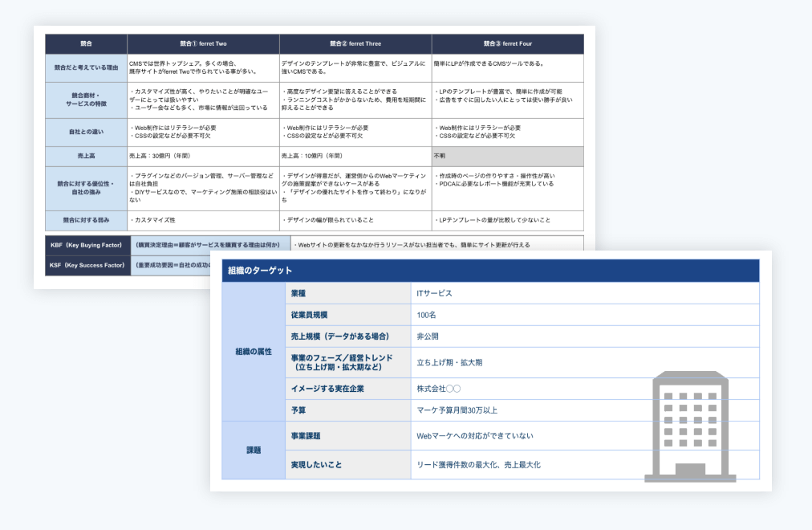The image size is (812, 530).
Task: Click the 非公開 value cell
Action: pos(585,336)
